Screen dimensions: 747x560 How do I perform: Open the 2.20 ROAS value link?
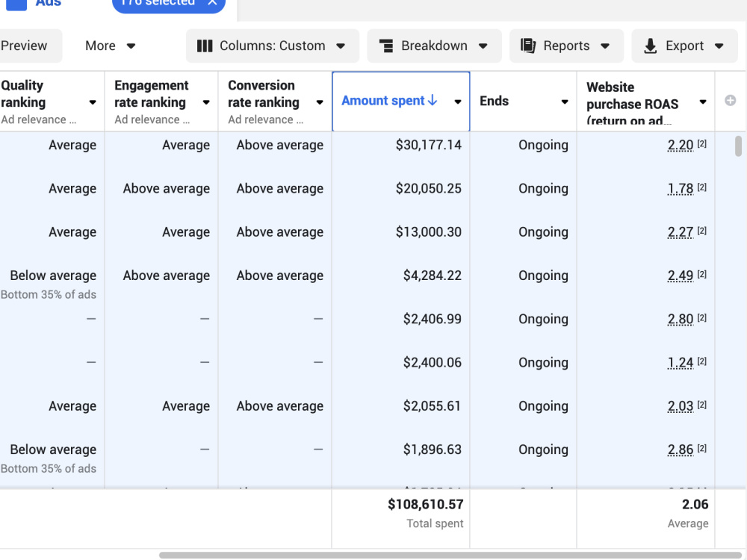[680, 145]
